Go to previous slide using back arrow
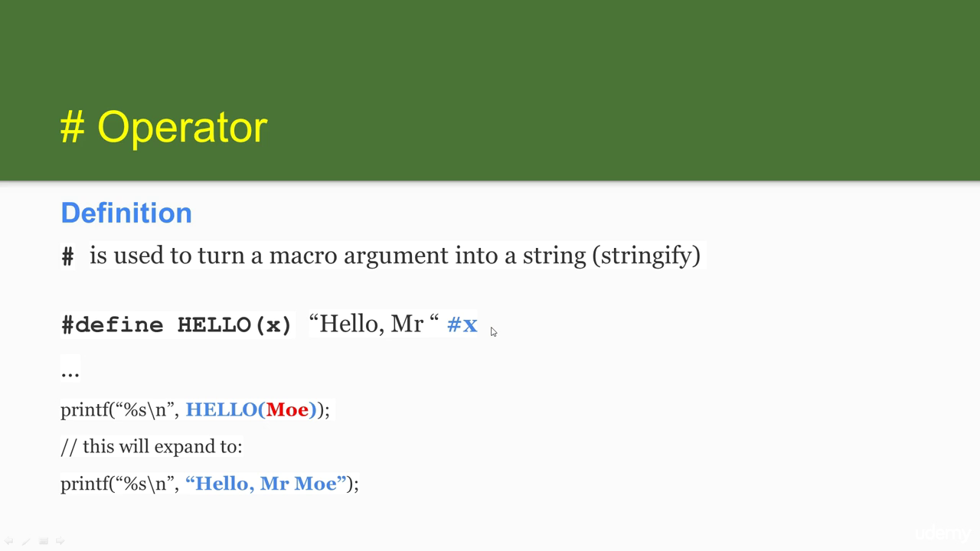 point(8,541)
